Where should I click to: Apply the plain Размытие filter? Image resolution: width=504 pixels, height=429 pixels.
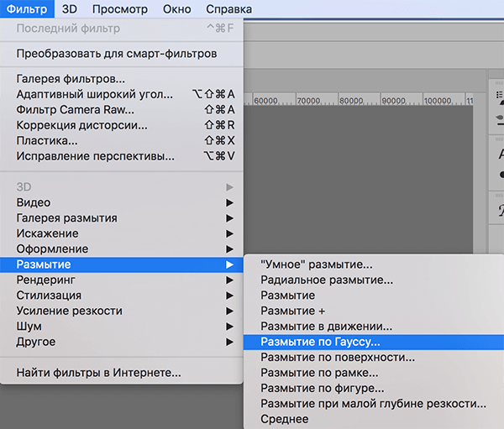coord(374,296)
